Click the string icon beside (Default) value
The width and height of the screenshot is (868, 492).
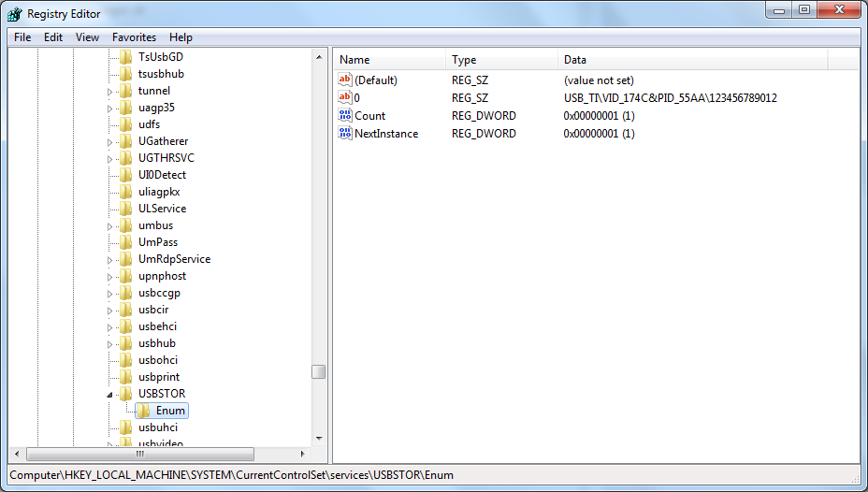(x=345, y=80)
